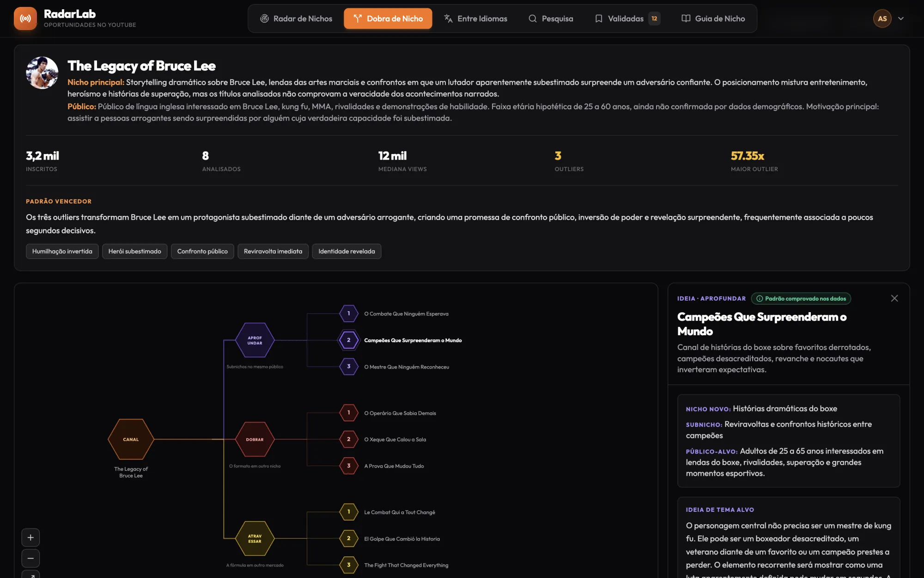Click the 12 count badge on Validadas
The height and width of the screenshot is (578, 924).
tap(654, 18)
